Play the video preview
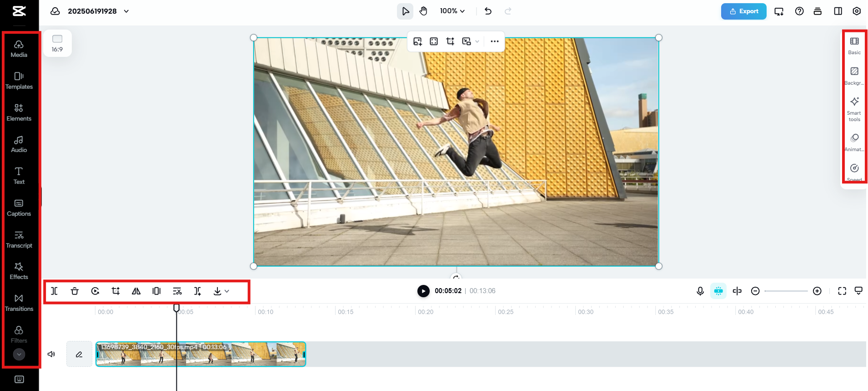 (423, 291)
